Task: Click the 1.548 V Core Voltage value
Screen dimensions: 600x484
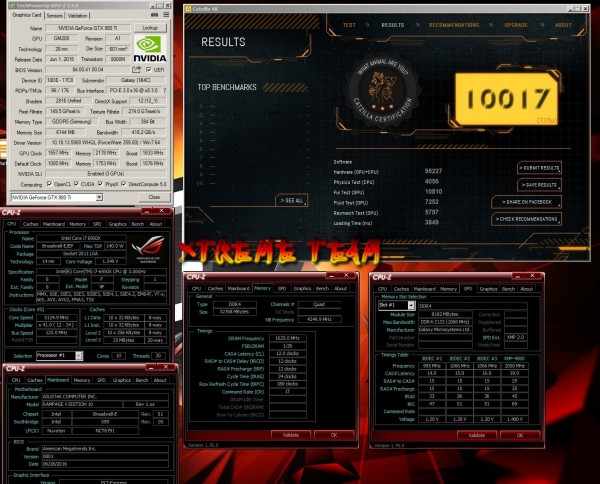Action: [x=111, y=261]
